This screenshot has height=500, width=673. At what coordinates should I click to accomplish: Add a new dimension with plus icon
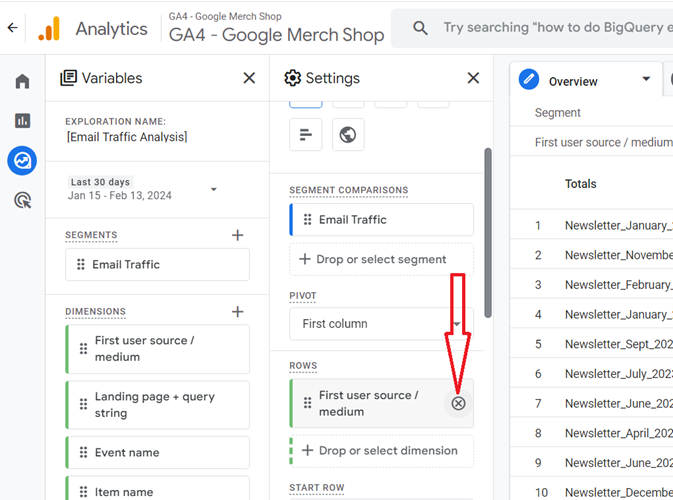point(237,312)
